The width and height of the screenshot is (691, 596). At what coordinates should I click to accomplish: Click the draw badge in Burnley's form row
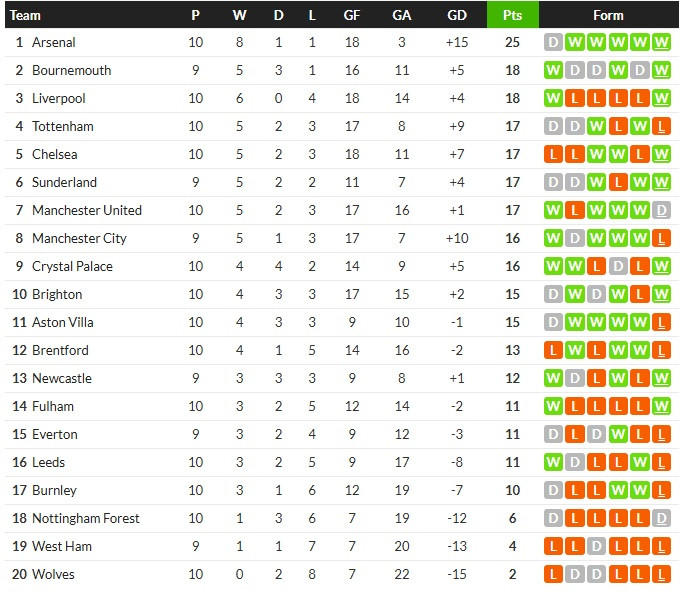553,491
